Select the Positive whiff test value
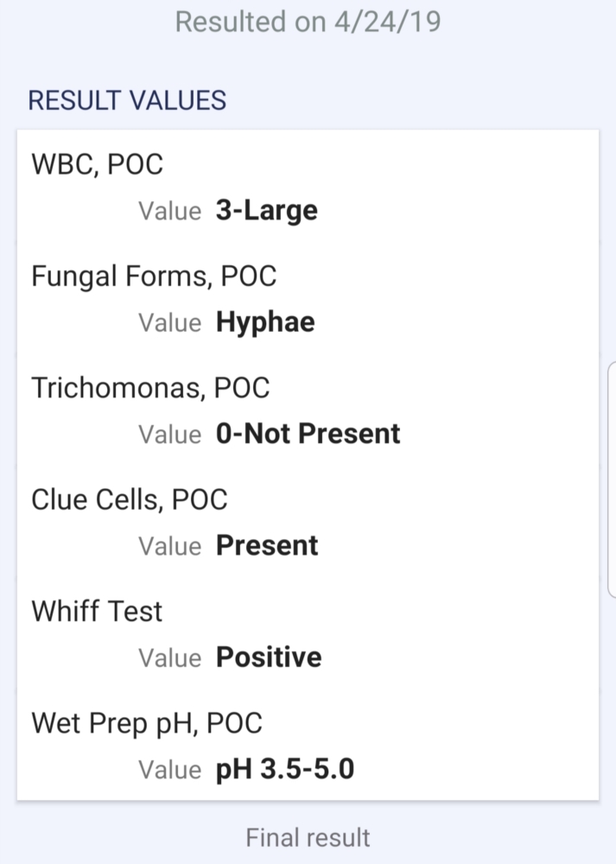Screen dimensions: 616x864 pos(269,658)
